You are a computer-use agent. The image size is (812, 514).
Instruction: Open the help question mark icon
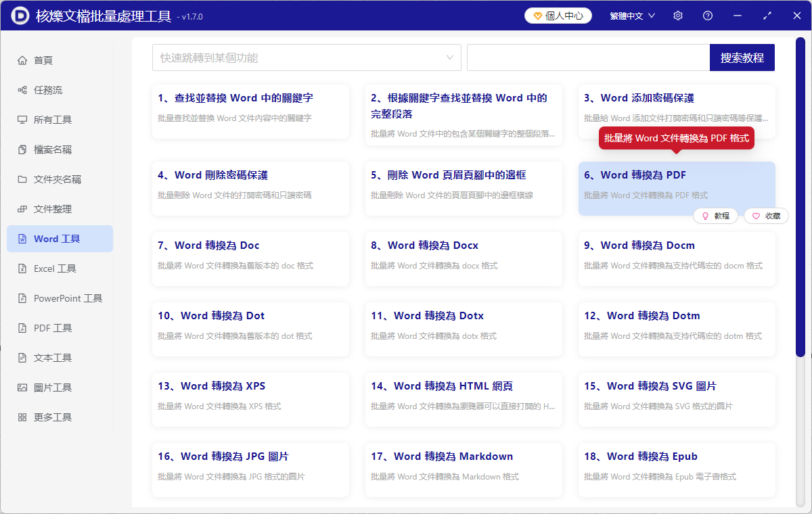(707, 15)
